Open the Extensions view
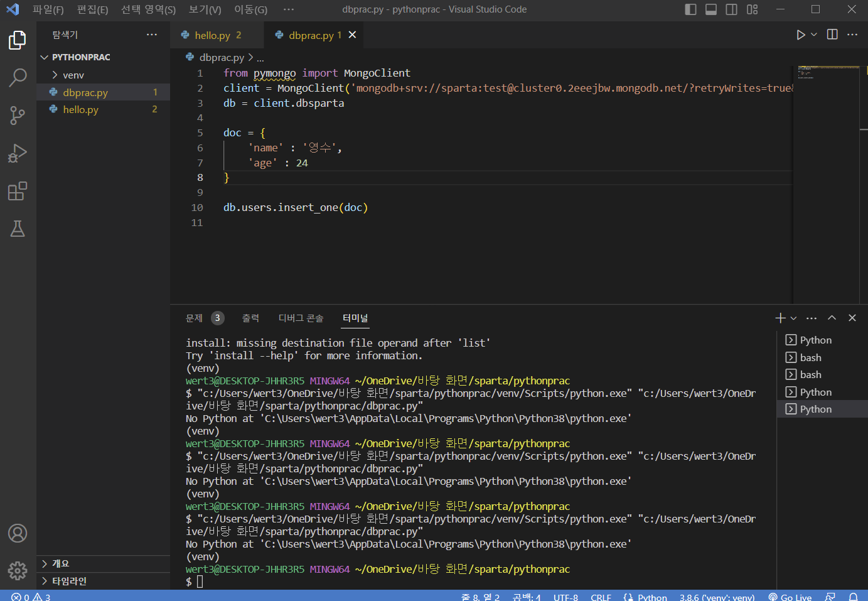The image size is (868, 601). click(x=18, y=191)
